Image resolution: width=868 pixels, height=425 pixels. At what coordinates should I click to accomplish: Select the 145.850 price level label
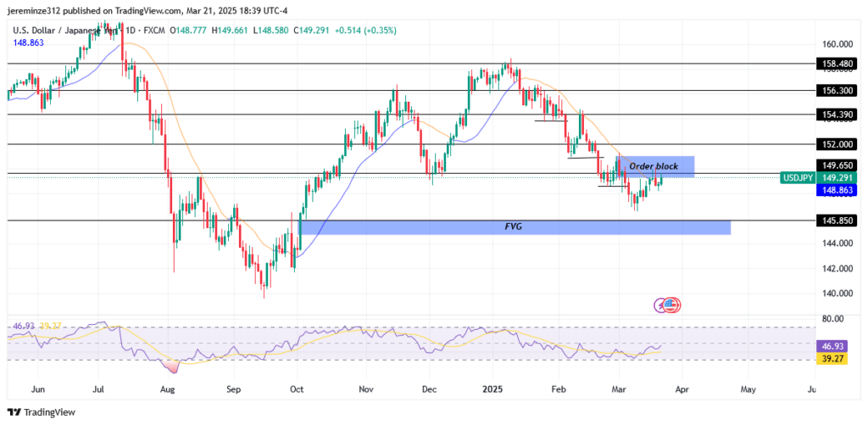[x=837, y=221]
